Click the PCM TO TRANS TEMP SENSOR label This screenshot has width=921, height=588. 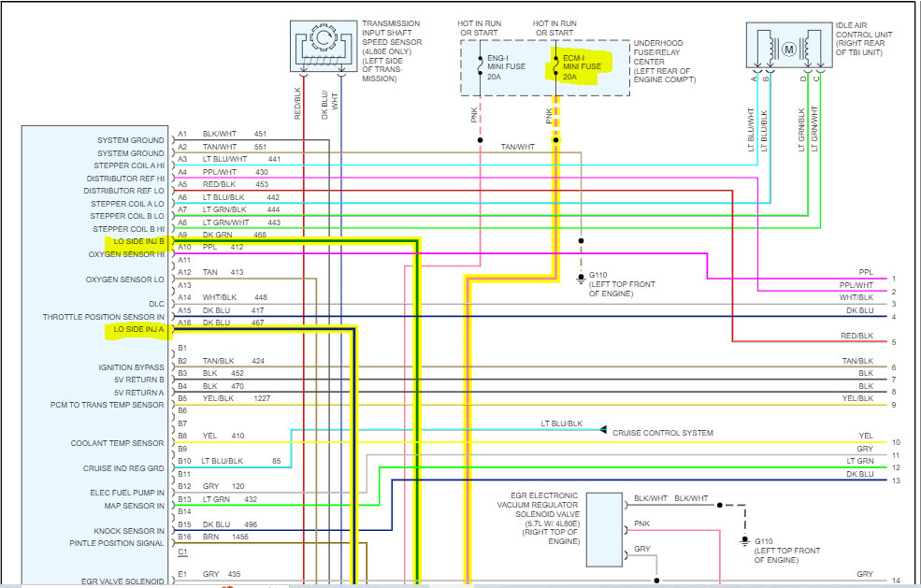coord(107,405)
